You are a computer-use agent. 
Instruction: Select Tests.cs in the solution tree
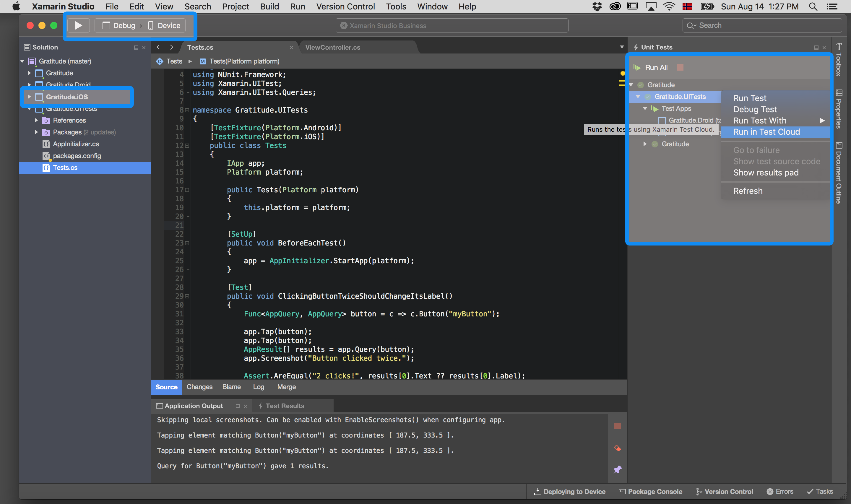[85, 168]
